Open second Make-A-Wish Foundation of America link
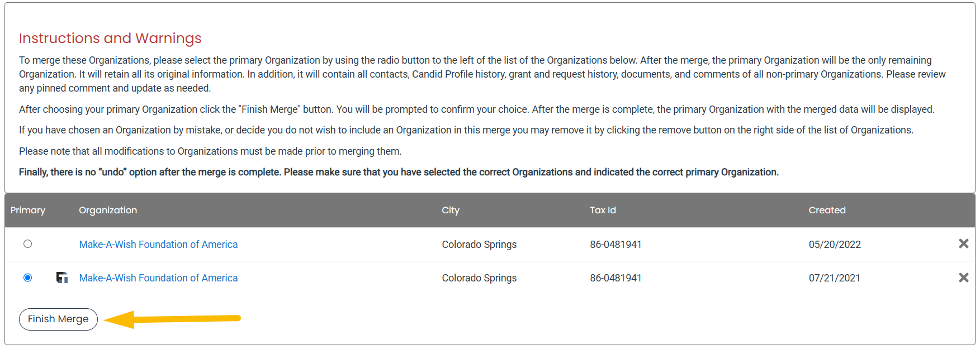This screenshot has width=980, height=349. pos(158,278)
